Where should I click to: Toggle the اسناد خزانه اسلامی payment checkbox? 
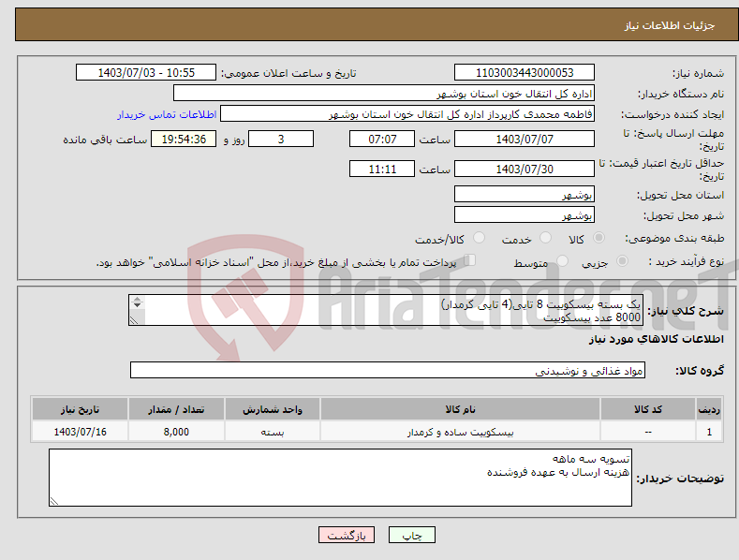click(469, 260)
